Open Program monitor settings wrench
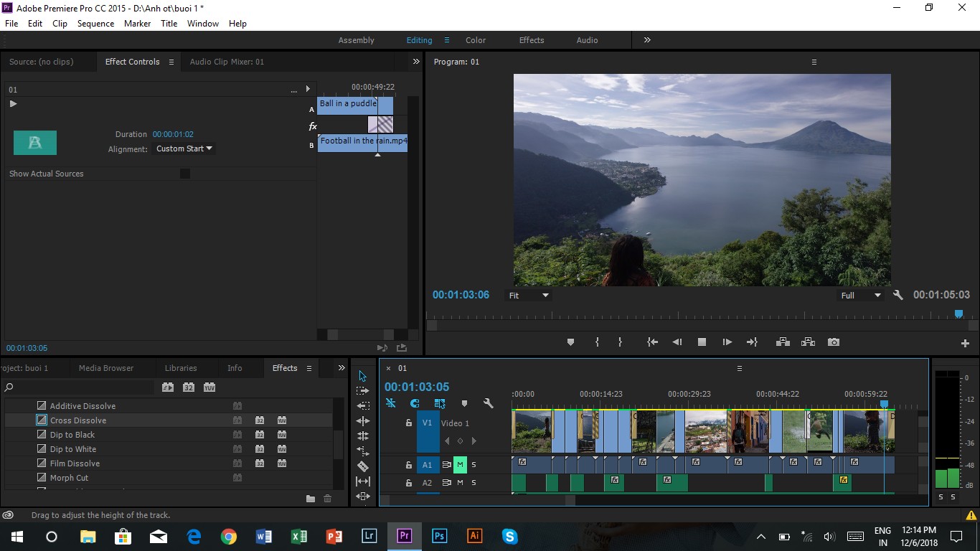 (897, 295)
